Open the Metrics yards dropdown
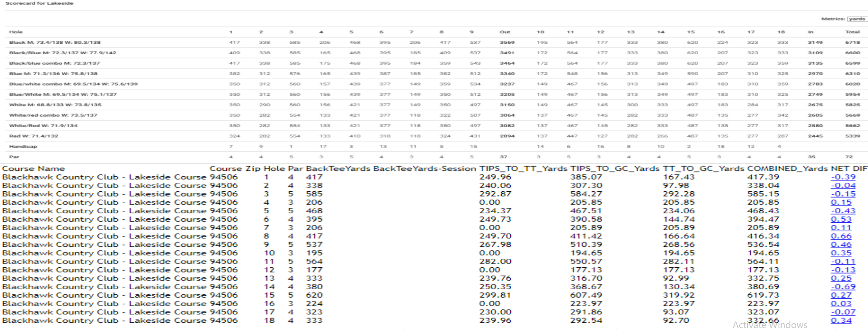 (x=857, y=19)
